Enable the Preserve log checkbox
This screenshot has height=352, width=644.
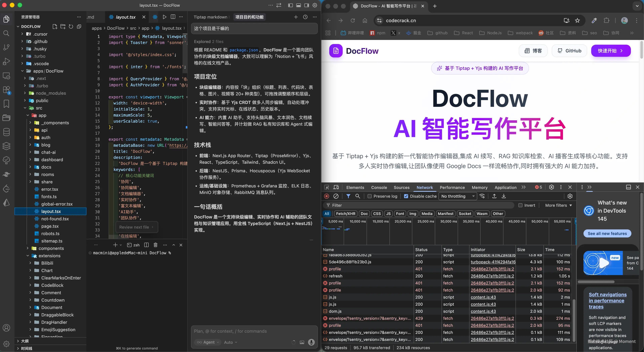point(369,196)
